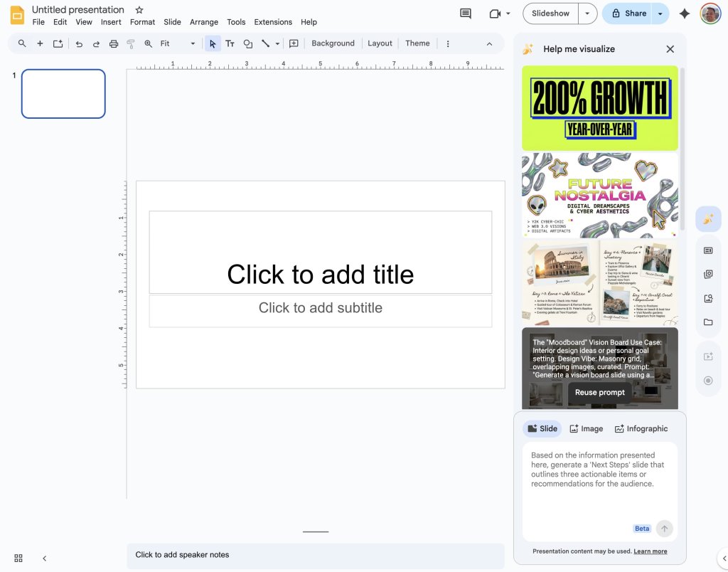Open the Share options dropdown arrow
Screen dimensions: 728x572
click(660, 14)
